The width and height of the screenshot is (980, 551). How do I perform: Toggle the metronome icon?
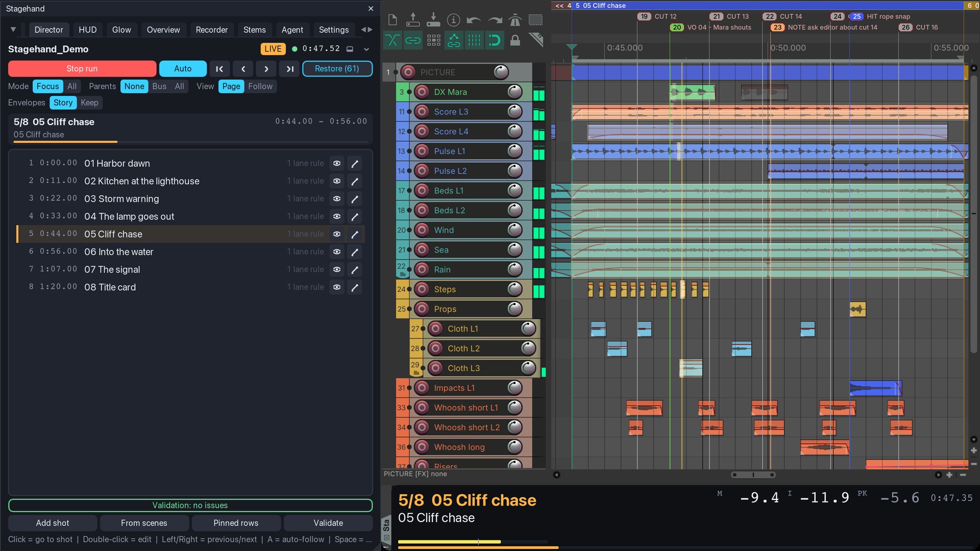(515, 20)
